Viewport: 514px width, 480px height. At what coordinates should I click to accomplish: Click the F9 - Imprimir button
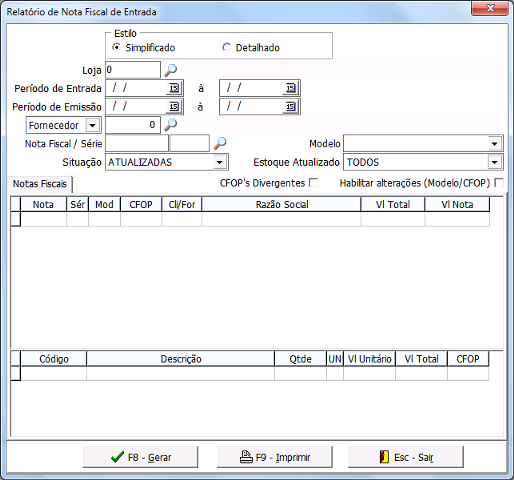[275, 457]
